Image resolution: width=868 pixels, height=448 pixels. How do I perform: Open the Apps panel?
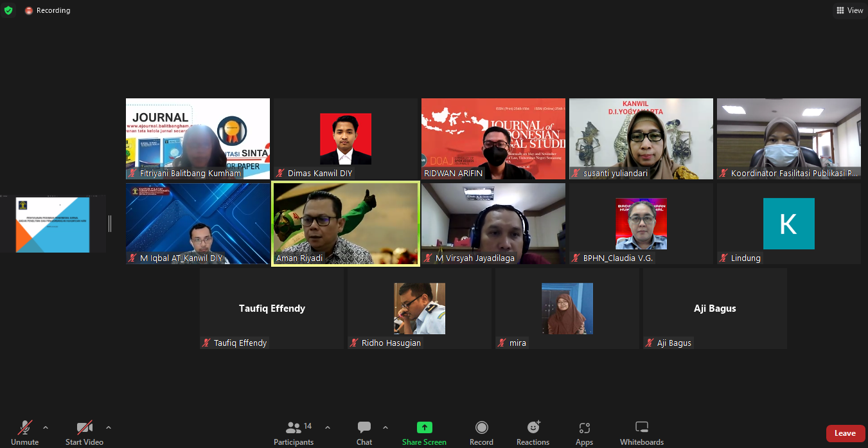[x=584, y=428]
